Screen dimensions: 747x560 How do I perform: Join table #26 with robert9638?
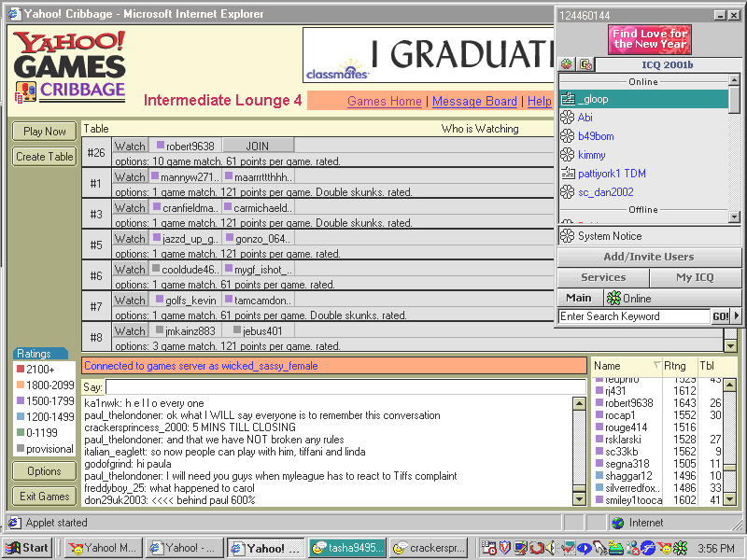(x=258, y=146)
